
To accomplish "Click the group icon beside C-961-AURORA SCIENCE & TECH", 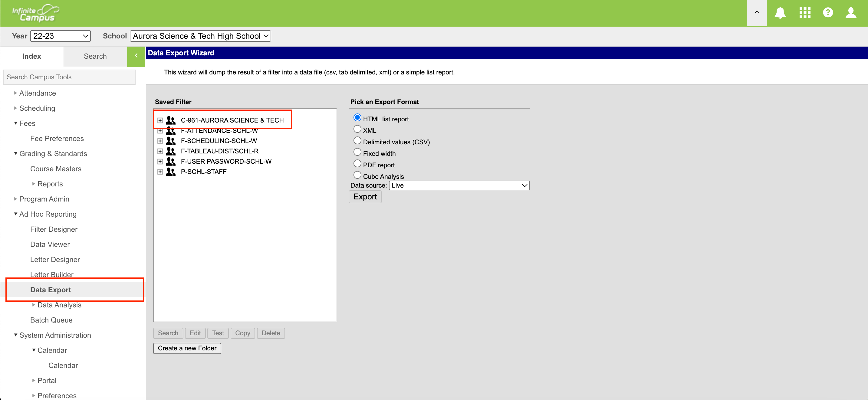I will [171, 120].
